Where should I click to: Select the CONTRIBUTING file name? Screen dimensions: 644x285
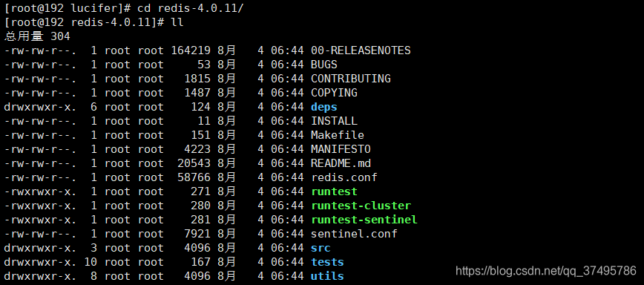tap(351, 79)
